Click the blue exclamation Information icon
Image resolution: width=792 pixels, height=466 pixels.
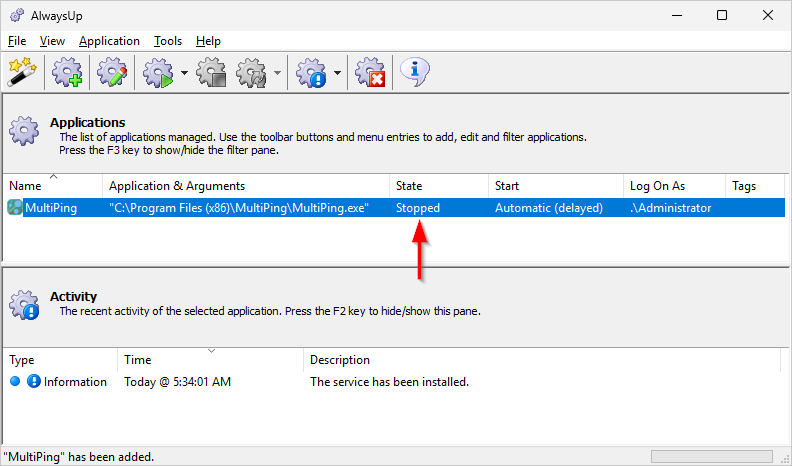(x=34, y=381)
